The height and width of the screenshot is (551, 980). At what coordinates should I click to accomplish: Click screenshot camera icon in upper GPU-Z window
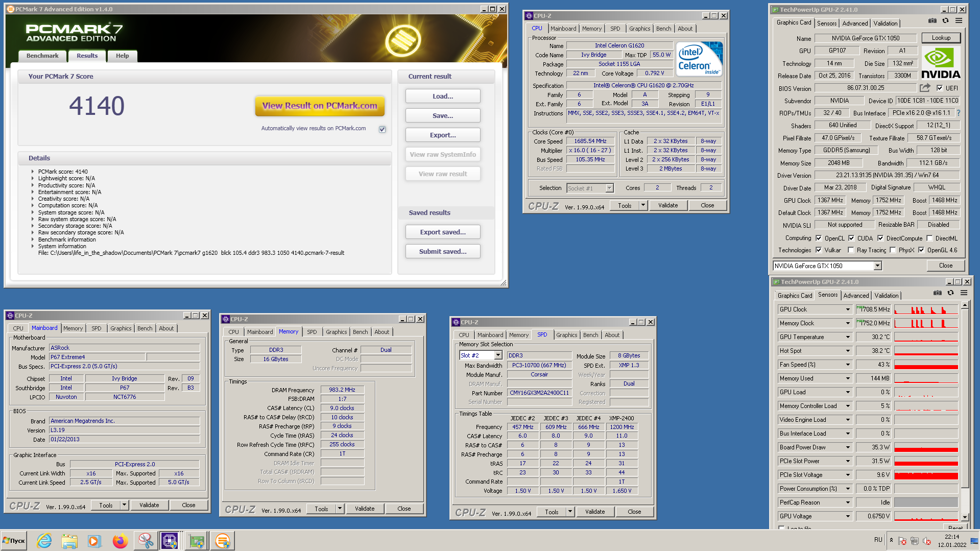point(932,21)
